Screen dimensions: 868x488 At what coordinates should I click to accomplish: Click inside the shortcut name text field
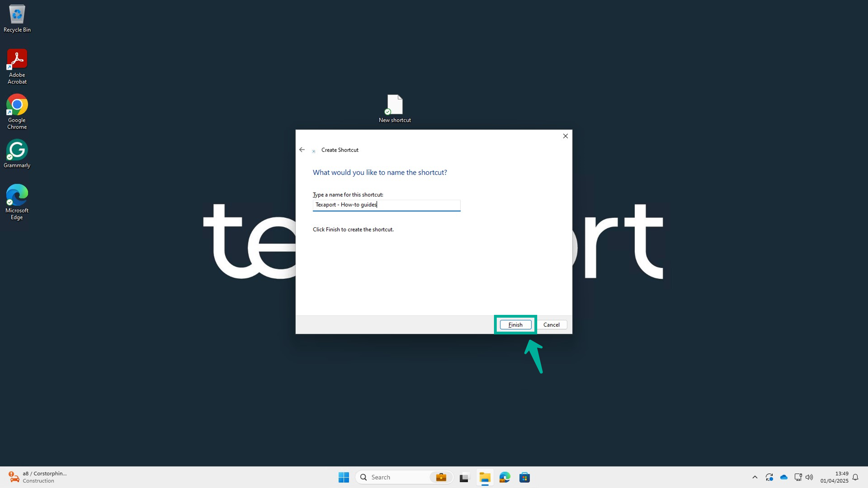[x=386, y=205]
